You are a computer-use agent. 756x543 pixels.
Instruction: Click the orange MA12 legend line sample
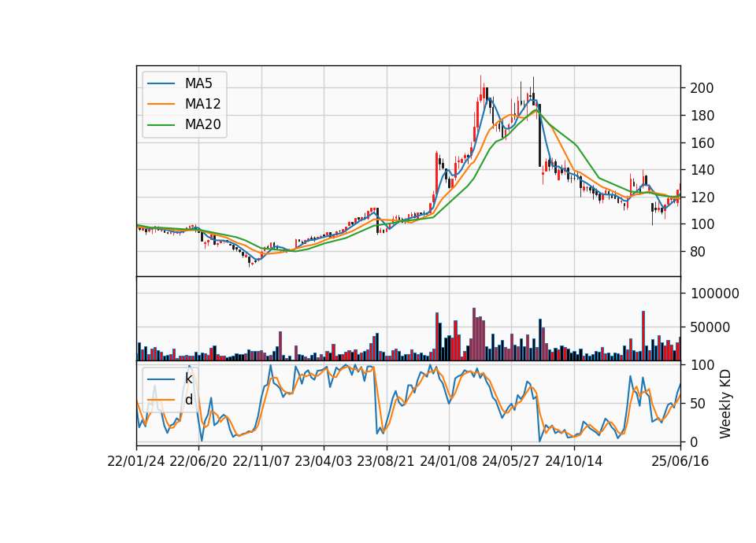161,104
